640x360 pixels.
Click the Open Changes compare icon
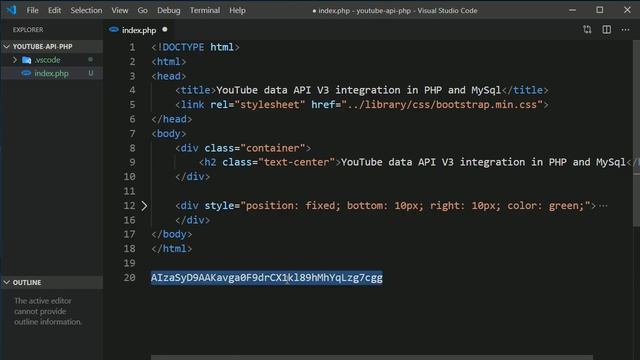click(587, 29)
